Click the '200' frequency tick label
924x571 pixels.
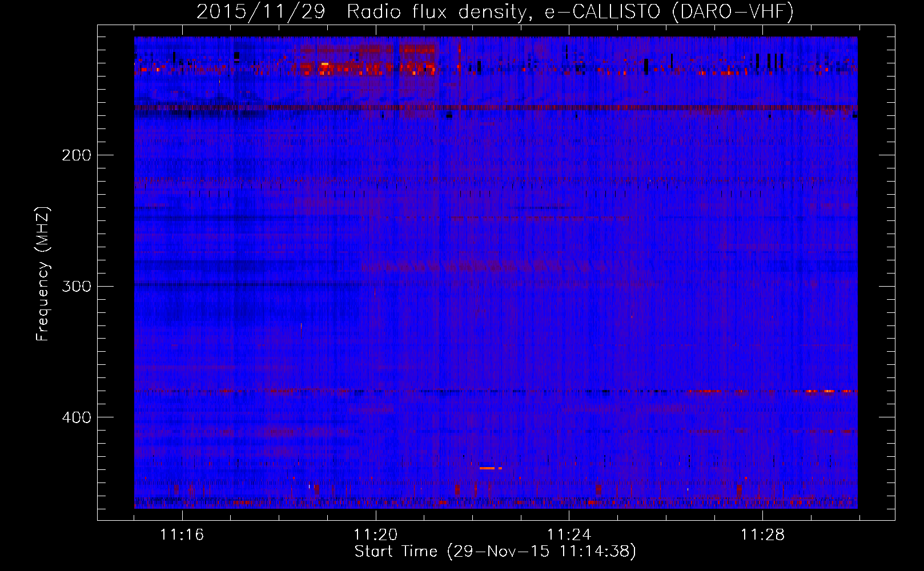tap(77, 155)
